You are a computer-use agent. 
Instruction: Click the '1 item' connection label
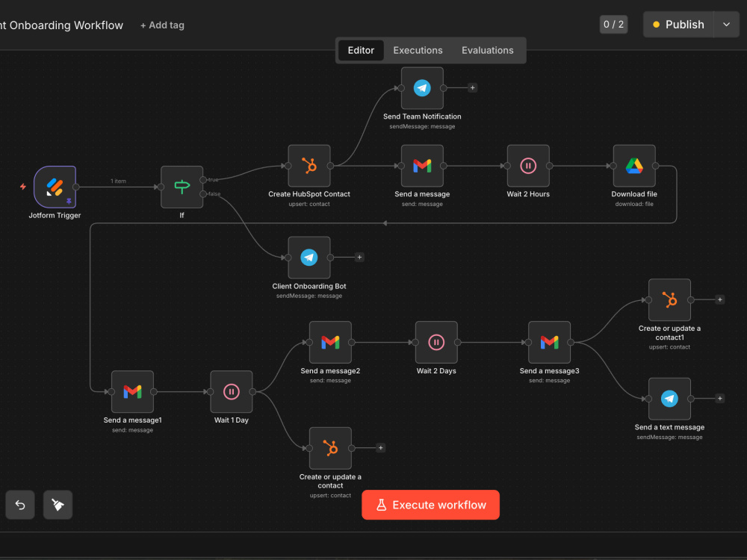[x=118, y=181]
